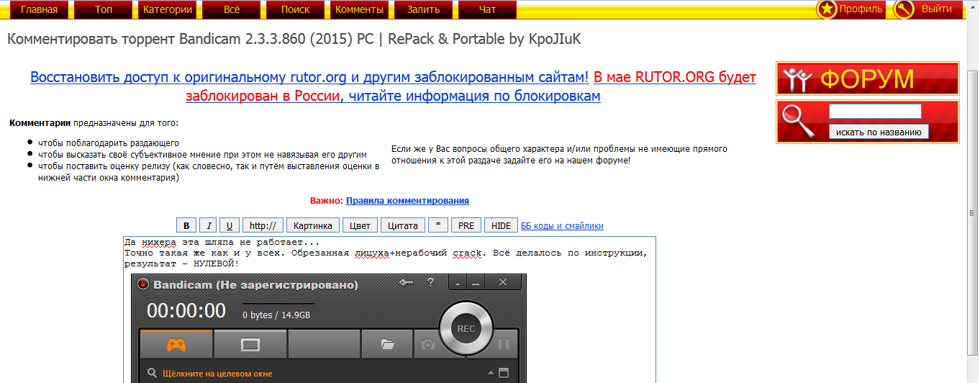The image size is (980, 383).
Task: Click the читайте информация по блокировкам link
Action: tap(475, 96)
